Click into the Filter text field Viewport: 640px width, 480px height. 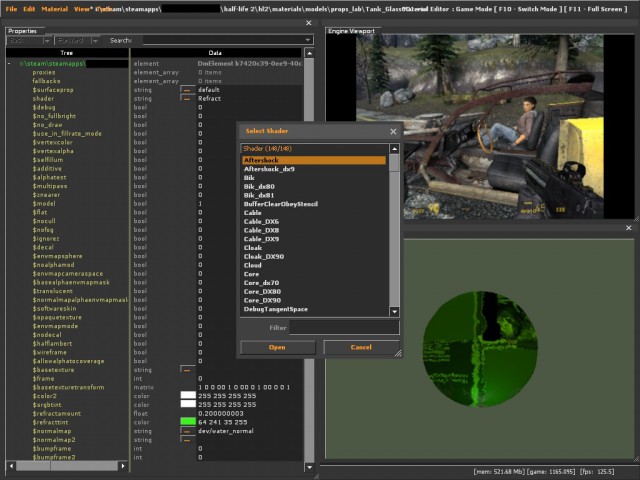click(344, 328)
